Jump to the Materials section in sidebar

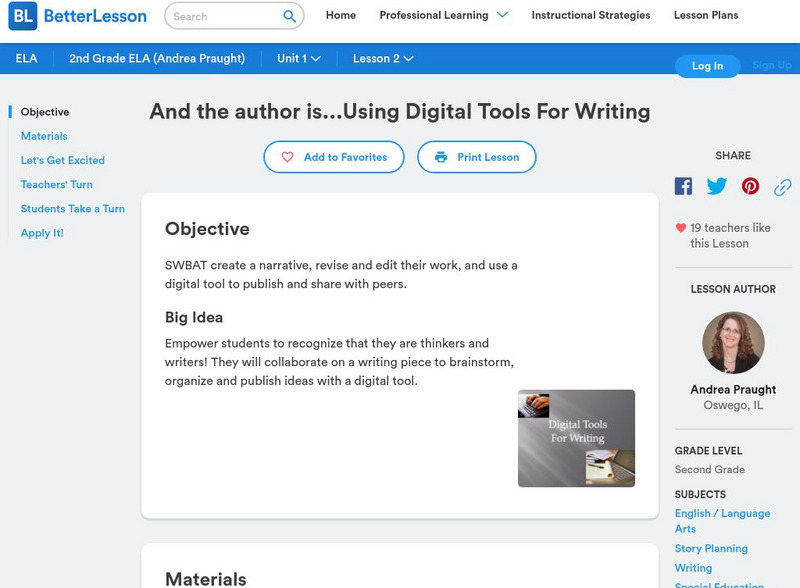44,136
